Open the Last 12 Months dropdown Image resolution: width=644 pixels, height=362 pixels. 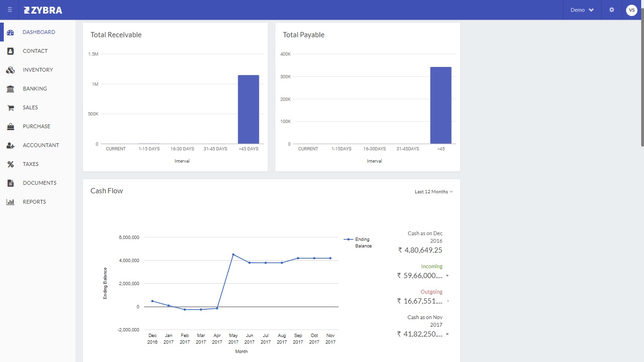point(433,192)
